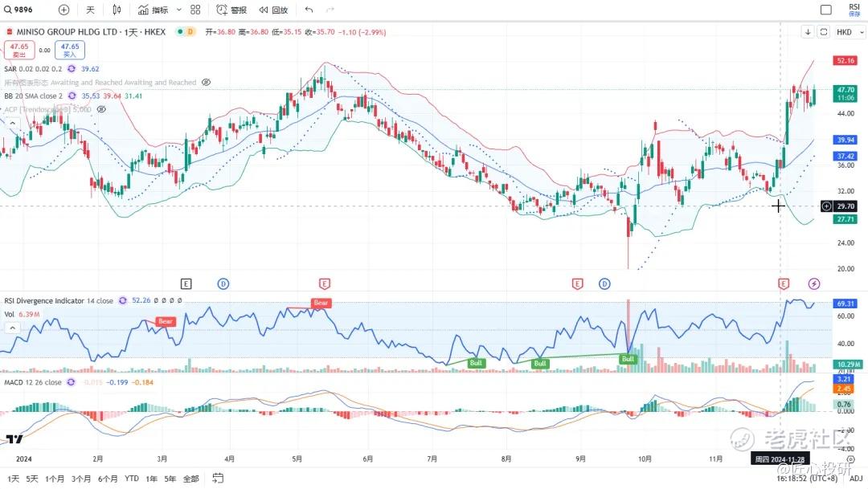Add a symbol to compare with plus icon
Screen dimensions: 868x489
tap(63, 10)
